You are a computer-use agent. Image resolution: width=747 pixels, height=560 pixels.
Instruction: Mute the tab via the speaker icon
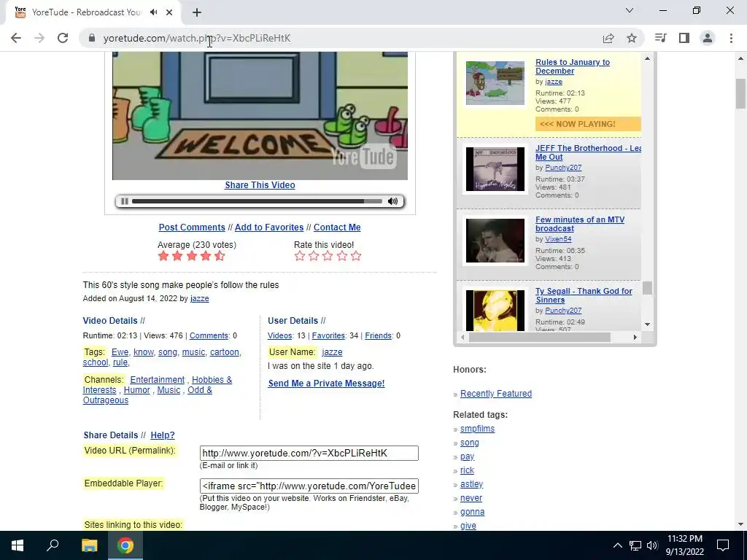pos(153,12)
